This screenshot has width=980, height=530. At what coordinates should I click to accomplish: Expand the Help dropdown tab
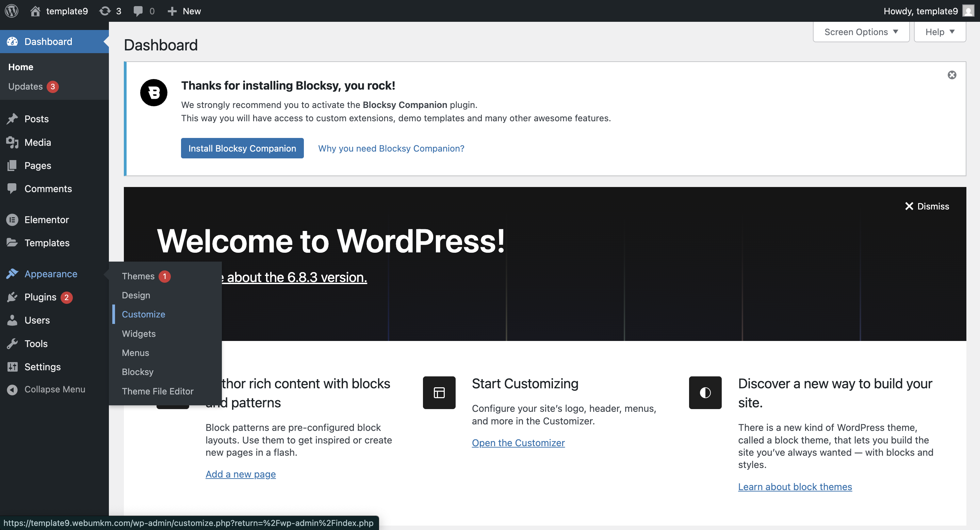click(x=940, y=32)
